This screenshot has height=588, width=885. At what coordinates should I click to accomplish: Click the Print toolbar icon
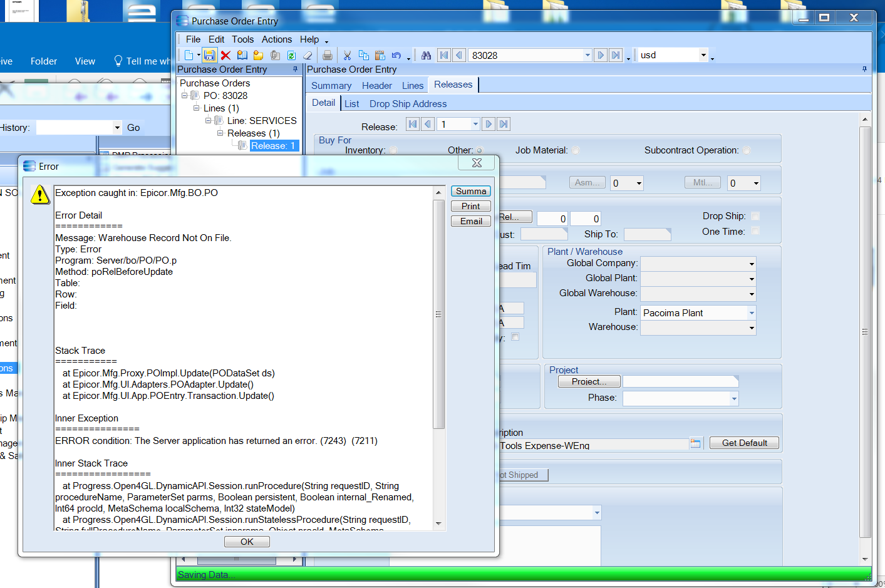point(327,55)
